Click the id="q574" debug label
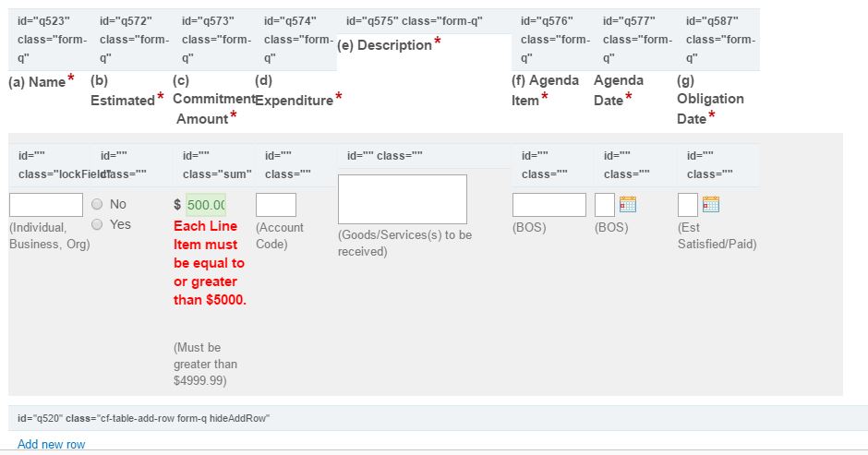 pos(298,40)
